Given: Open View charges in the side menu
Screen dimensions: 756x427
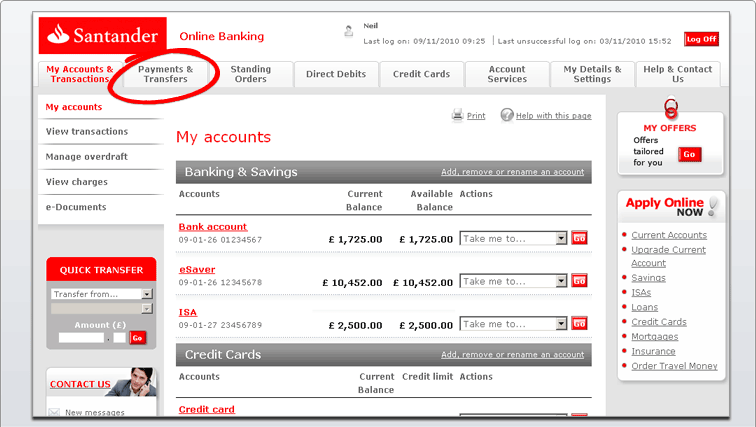Looking at the screenshot, I should click(77, 182).
